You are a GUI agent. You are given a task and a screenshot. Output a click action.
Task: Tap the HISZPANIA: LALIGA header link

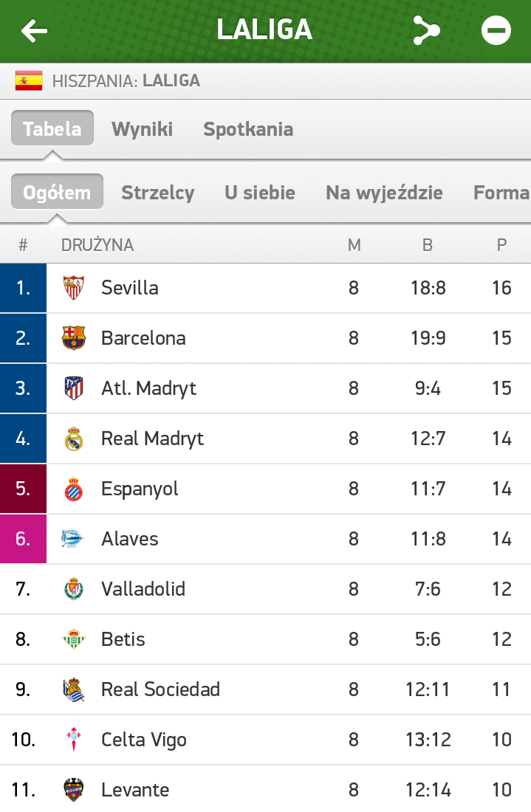126,80
